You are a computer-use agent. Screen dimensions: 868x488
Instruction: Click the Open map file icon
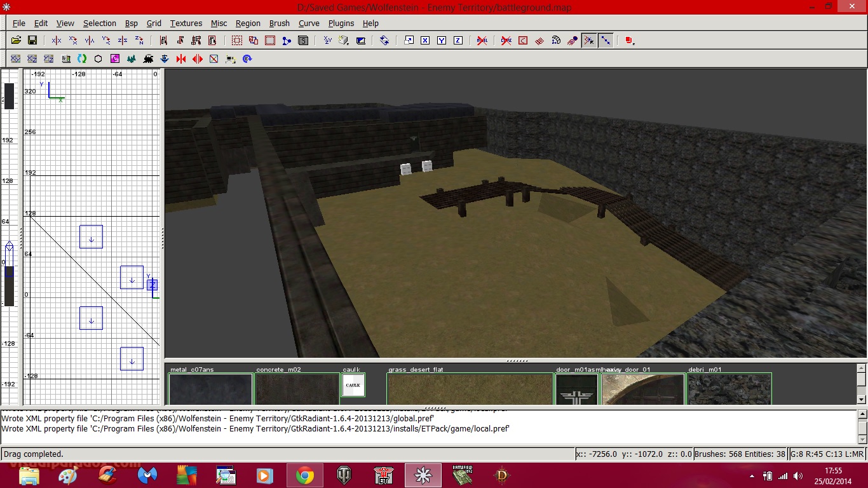[16, 40]
